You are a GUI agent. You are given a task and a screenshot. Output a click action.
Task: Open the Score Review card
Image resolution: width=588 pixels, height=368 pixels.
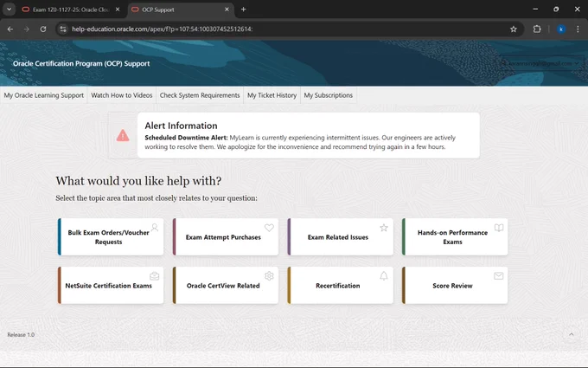(455, 286)
